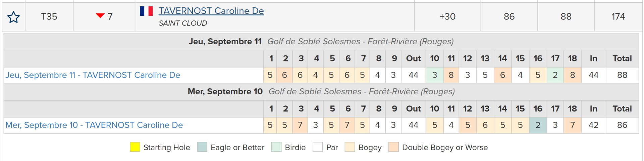Click the red down-arrow position change indicator
644x161 pixels.
click(x=100, y=16)
